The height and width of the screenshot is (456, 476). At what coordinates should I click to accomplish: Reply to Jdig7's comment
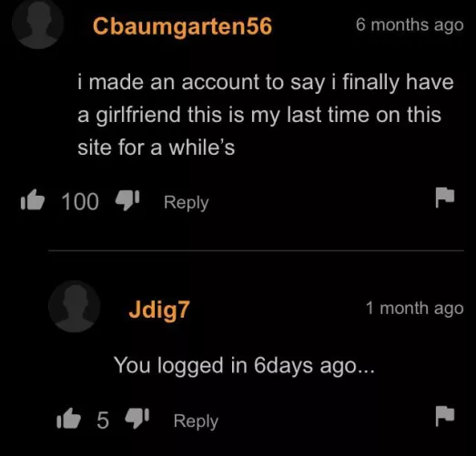[x=196, y=421]
